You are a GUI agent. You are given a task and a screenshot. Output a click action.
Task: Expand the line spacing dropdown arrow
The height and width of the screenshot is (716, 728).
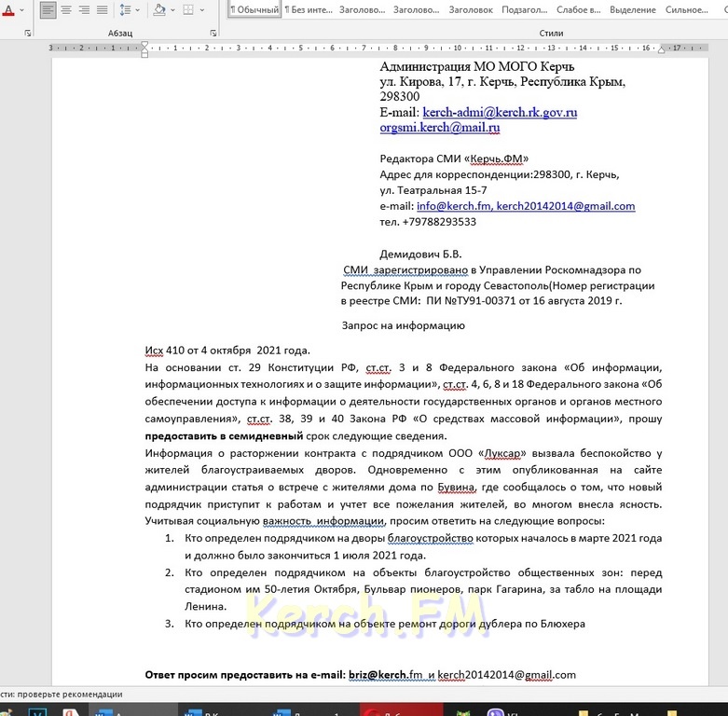click(x=138, y=10)
